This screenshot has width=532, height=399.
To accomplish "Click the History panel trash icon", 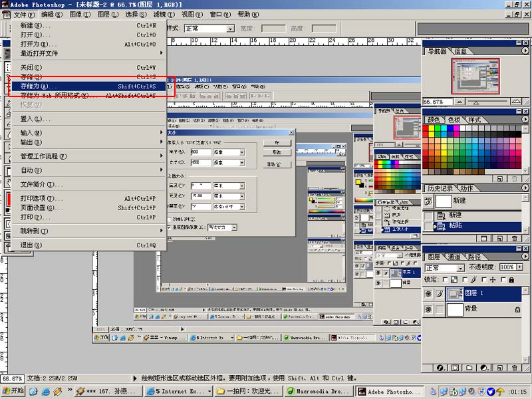I will (514, 239).
